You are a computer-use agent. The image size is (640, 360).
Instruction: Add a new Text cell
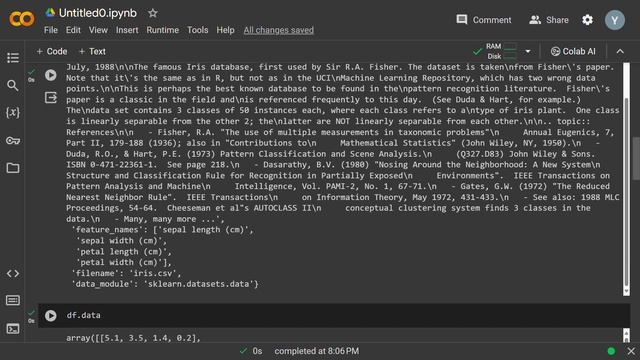pyautogui.click(x=92, y=51)
